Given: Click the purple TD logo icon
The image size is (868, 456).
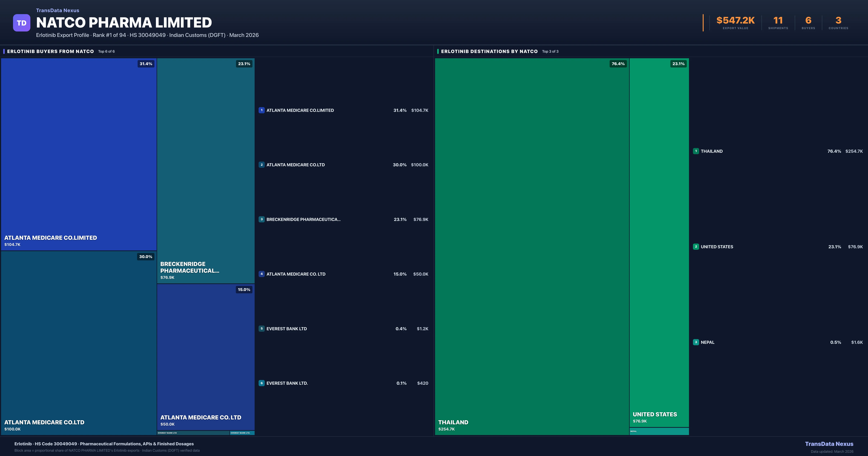Looking at the screenshot, I should [x=22, y=23].
